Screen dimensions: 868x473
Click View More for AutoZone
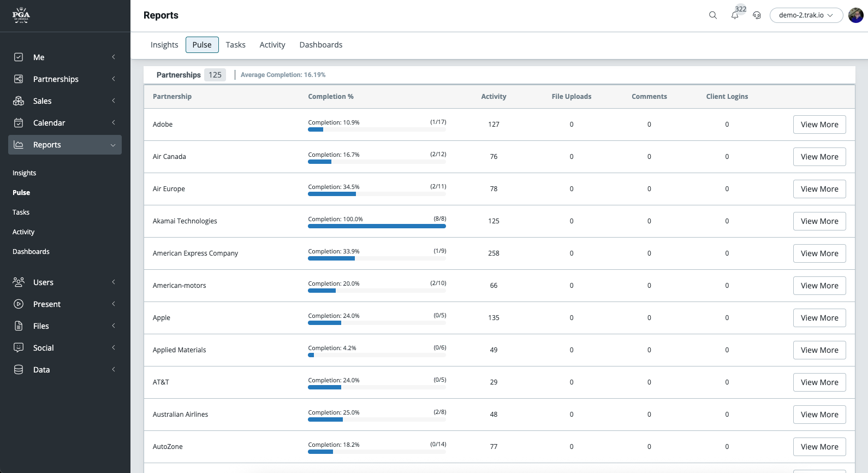point(819,447)
